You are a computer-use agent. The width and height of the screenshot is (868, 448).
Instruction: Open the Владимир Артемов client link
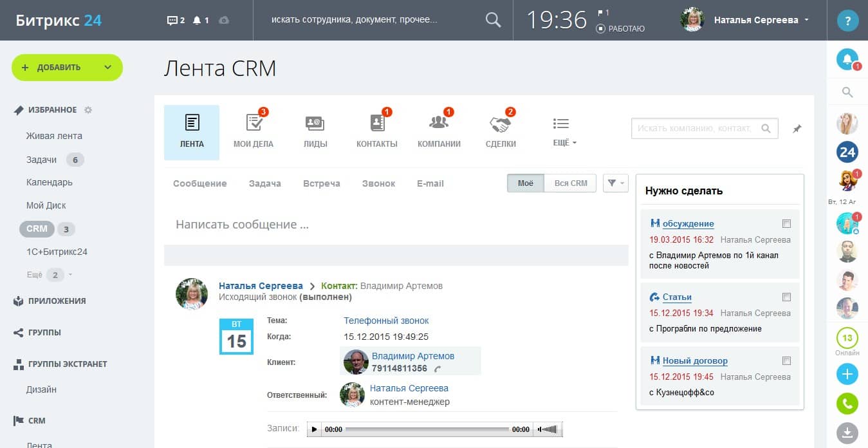tap(412, 356)
